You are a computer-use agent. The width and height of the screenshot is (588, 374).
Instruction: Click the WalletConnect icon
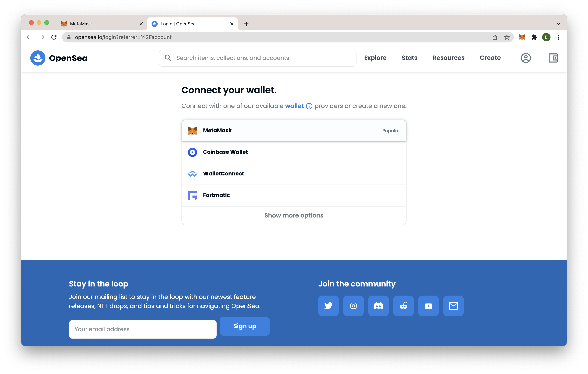(x=192, y=174)
